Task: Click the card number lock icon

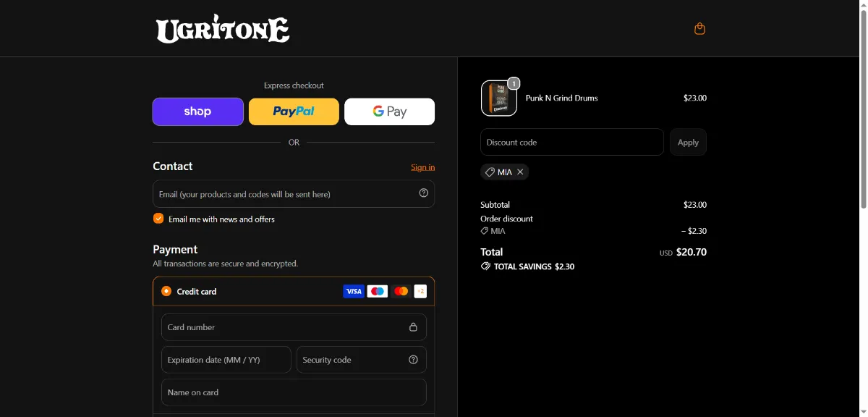Action: click(x=414, y=327)
